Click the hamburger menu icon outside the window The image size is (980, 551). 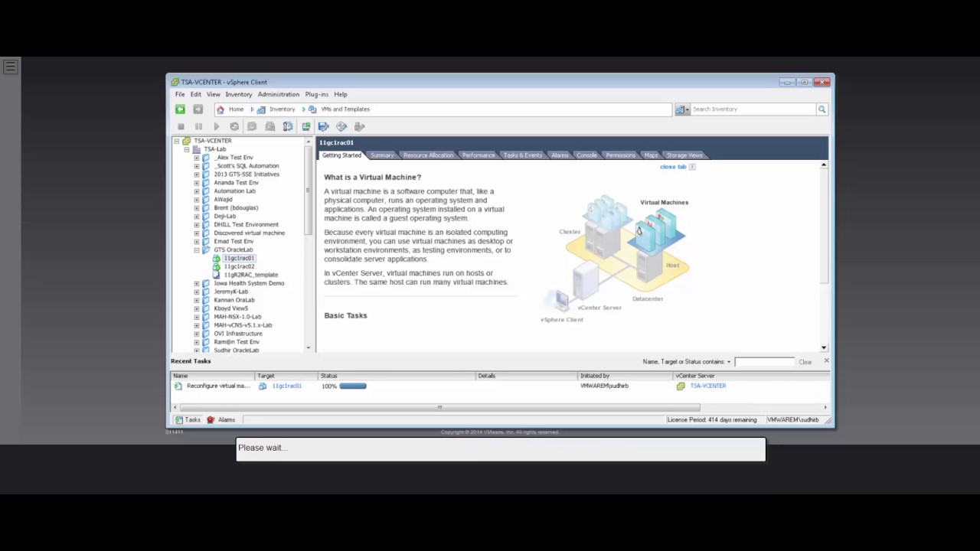tap(10, 67)
